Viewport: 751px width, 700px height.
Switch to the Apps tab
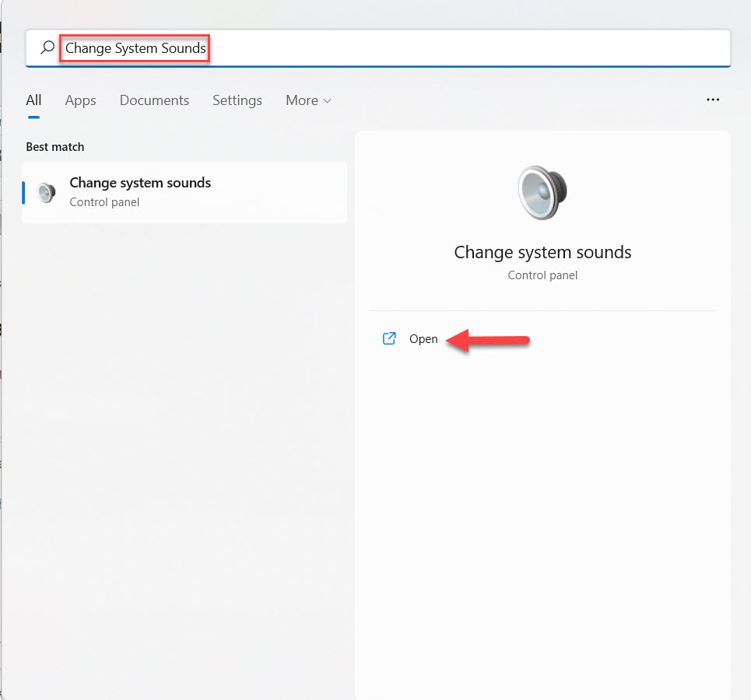pos(80,100)
